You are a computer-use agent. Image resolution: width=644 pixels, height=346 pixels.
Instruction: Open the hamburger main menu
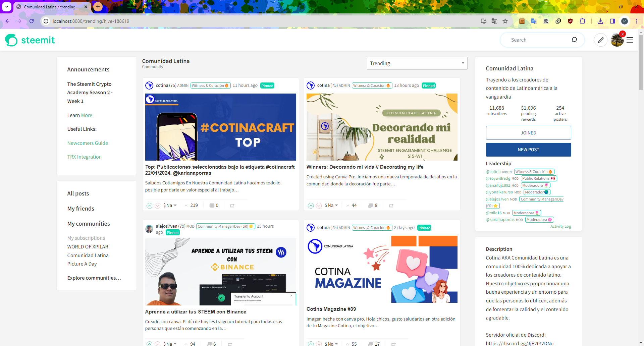click(x=630, y=40)
